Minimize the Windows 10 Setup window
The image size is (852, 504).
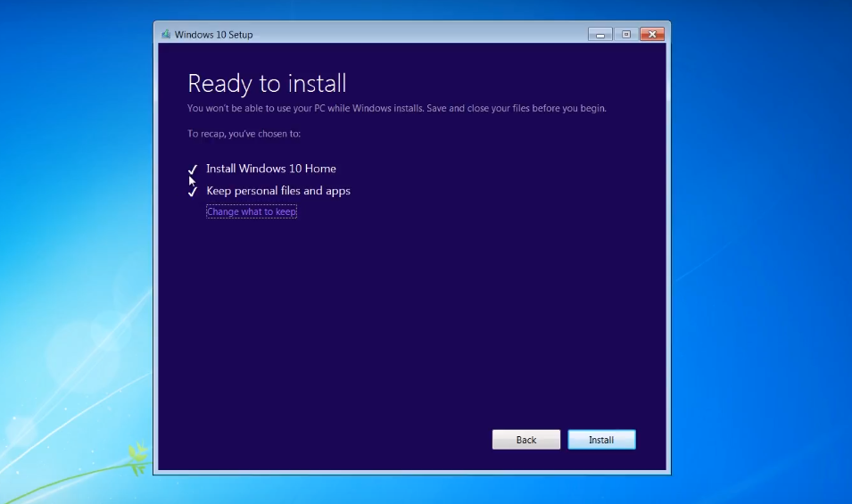tap(600, 34)
